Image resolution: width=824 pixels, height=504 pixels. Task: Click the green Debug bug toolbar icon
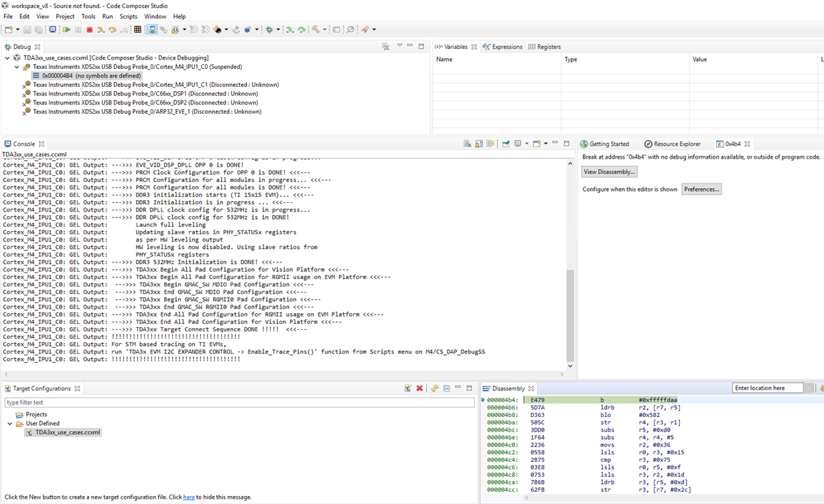click(269, 29)
